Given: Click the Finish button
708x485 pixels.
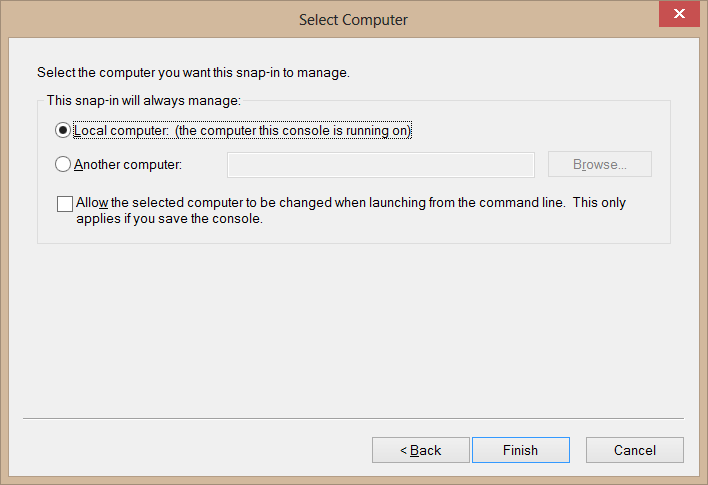Looking at the screenshot, I should click(x=520, y=450).
